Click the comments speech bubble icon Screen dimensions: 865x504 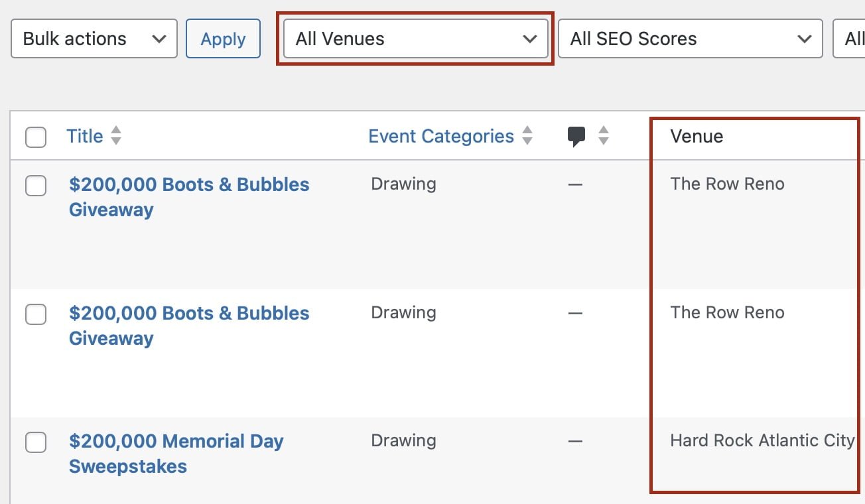pyautogui.click(x=576, y=137)
